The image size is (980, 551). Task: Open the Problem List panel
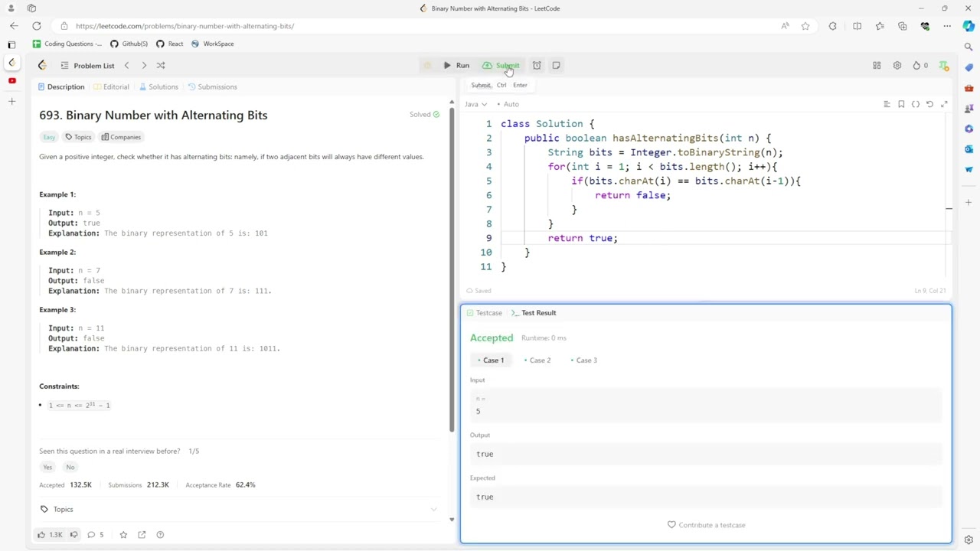[x=87, y=65]
